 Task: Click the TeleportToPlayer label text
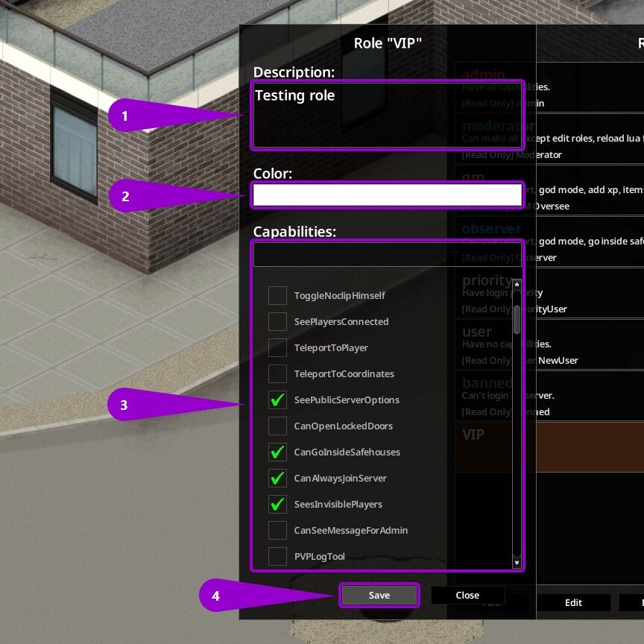pos(331,348)
